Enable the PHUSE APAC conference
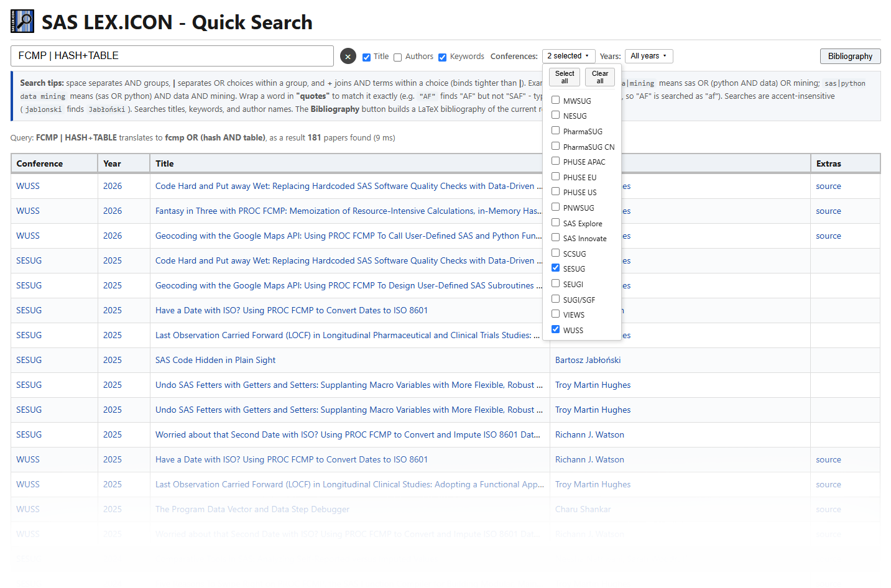 coord(556,161)
